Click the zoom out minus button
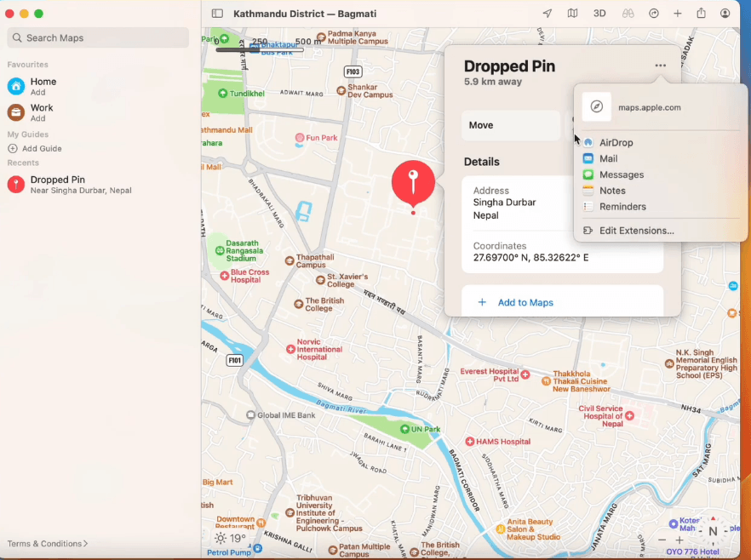Screen dimensions: 751x560 coord(662,540)
